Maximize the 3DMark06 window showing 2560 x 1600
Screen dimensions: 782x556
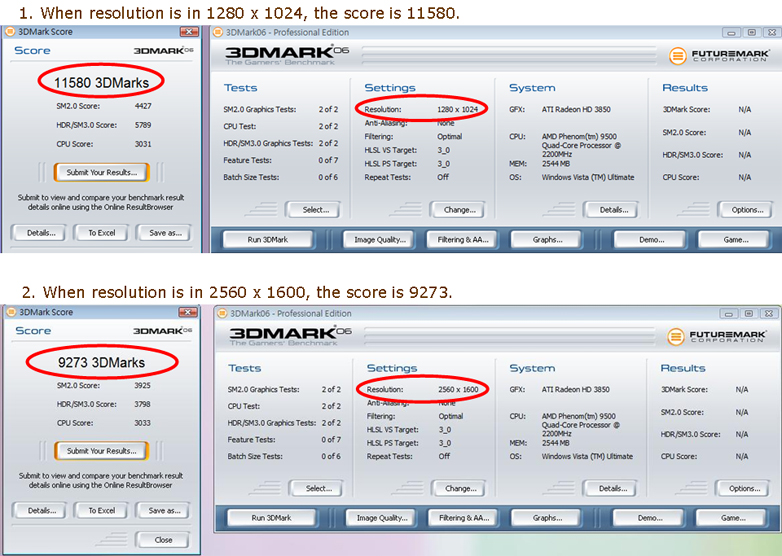(x=749, y=314)
